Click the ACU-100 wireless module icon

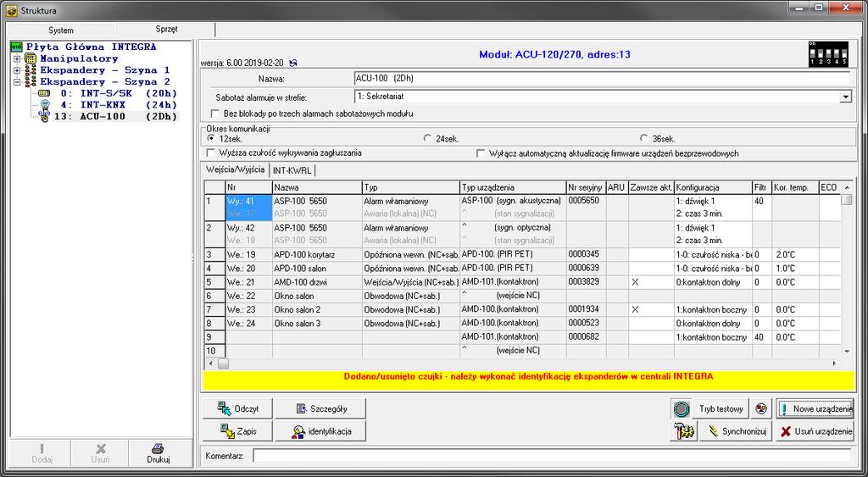[44, 116]
